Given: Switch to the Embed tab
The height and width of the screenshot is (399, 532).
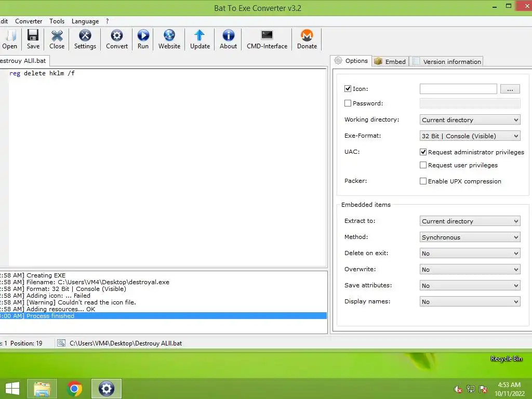Looking at the screenshot, I should [391, 62].
